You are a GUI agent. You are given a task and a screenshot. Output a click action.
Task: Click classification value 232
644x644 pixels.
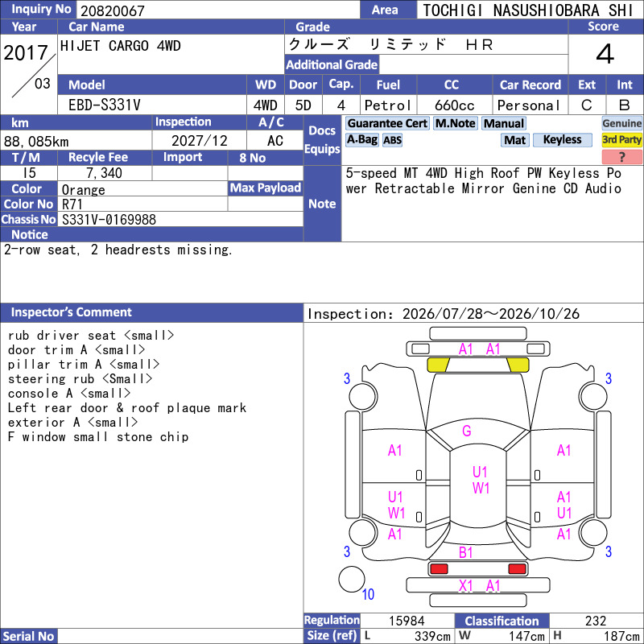pos(596,621)
